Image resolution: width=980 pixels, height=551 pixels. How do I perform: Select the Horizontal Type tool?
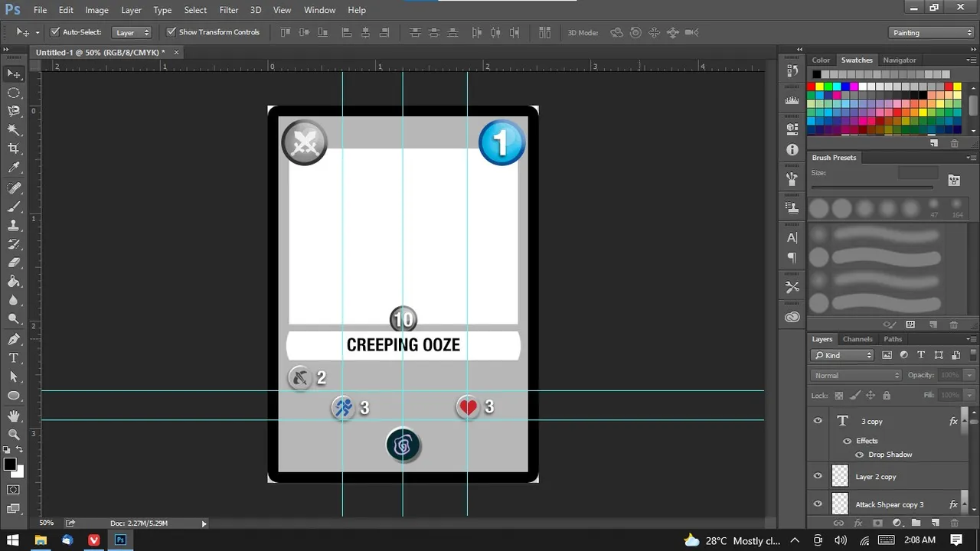[14, 358]
